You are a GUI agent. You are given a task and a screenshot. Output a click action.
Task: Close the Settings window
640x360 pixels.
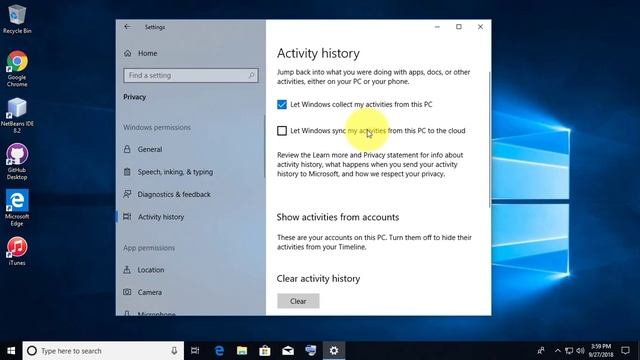[x=480, y=27]
